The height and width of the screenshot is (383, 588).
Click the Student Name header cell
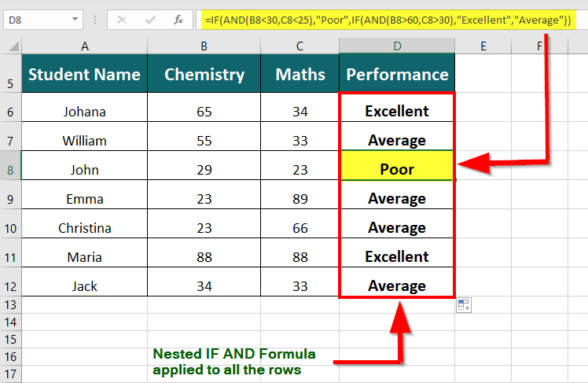[x=85, y=73]
